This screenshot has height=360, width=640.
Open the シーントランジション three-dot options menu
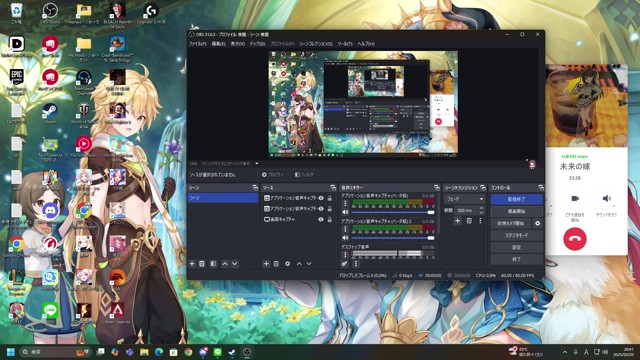click(x=480, y=221)
